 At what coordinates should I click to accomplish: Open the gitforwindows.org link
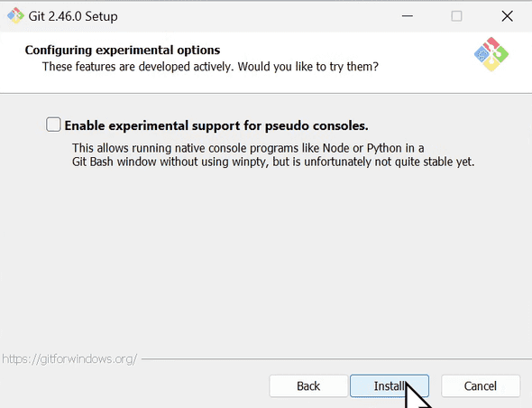[x=69, y=358]
